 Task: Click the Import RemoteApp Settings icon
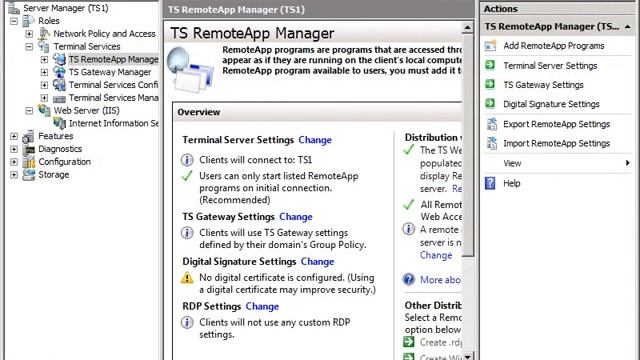(492, 143)
